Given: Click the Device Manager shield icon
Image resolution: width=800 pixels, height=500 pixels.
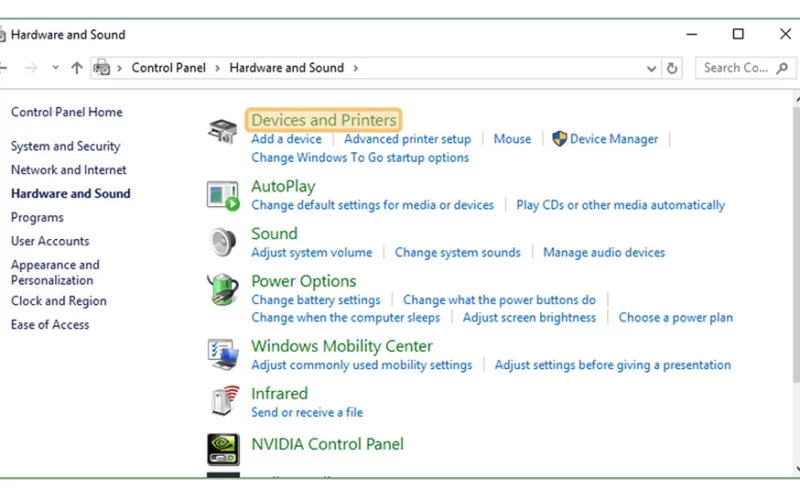Looking at the screenshot, I should 559,139.
